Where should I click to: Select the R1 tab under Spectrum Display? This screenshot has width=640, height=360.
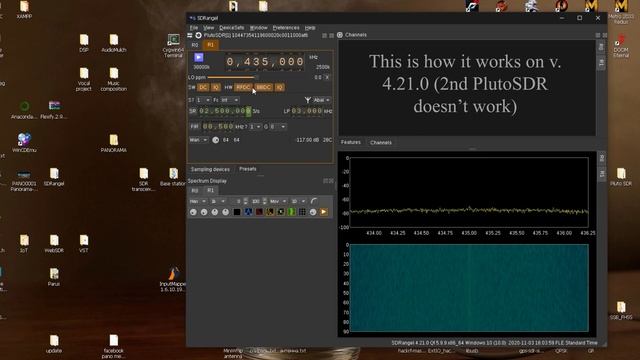(210, 191)
